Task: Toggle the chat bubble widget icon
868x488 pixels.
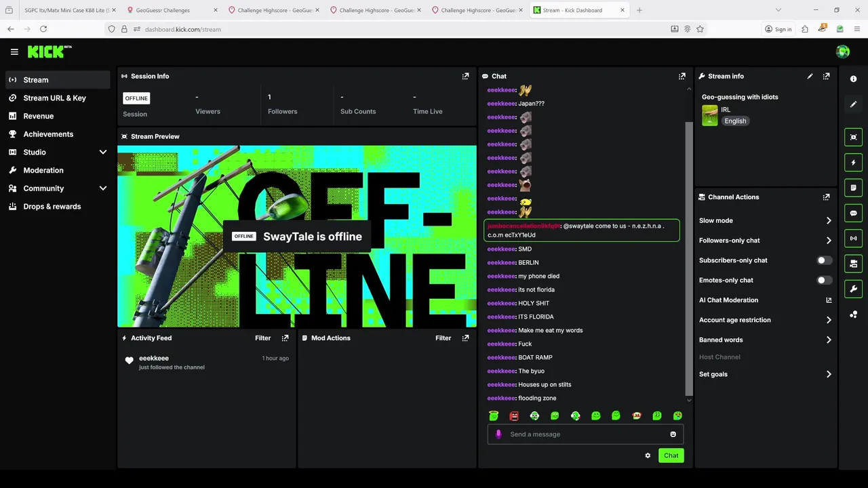Action: point(853,213)
